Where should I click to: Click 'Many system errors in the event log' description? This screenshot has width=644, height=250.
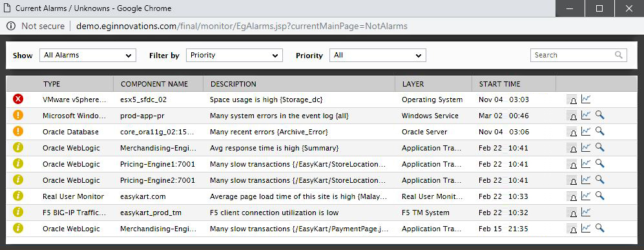click(x=279, y=116)
